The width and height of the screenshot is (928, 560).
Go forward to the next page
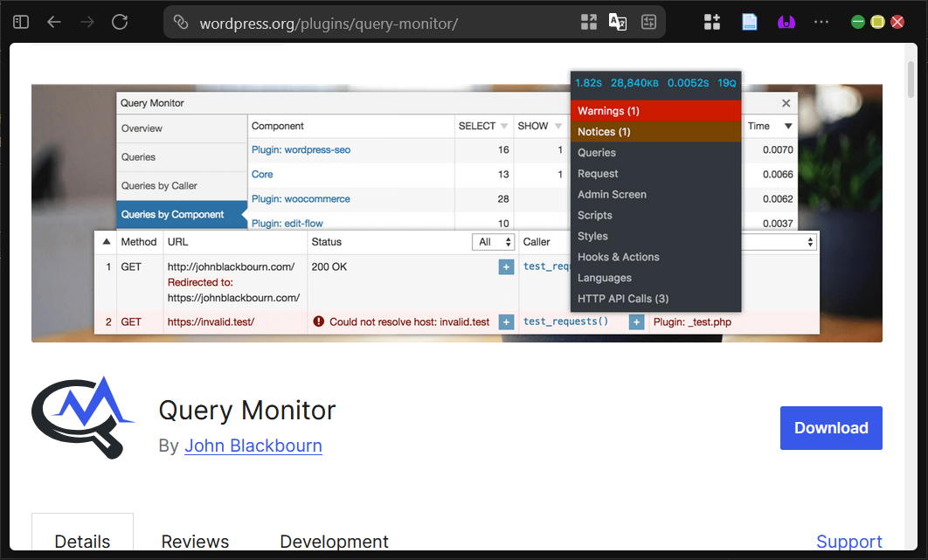click(87, 23)
